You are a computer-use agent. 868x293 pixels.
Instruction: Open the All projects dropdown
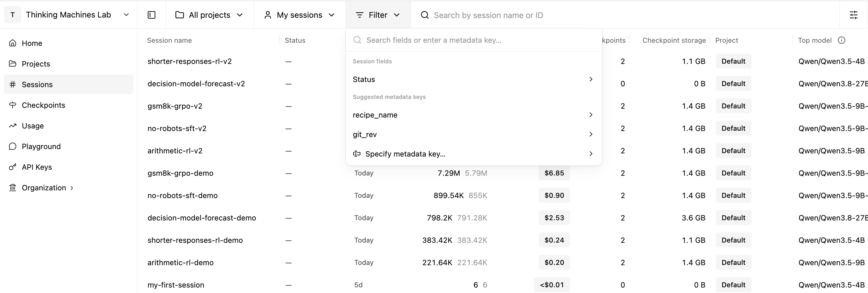point(209,15)
